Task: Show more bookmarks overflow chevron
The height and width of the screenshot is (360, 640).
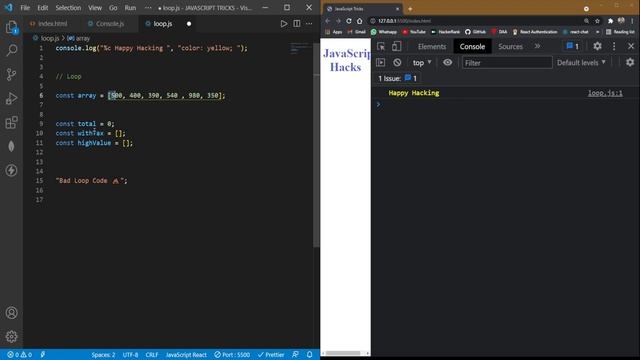Action: [598, 31]
